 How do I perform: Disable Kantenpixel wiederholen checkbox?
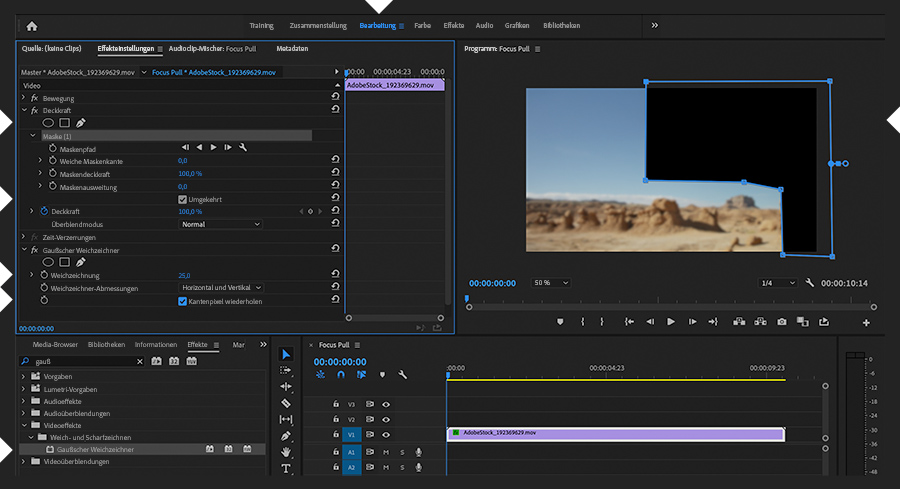click(182, 301)
